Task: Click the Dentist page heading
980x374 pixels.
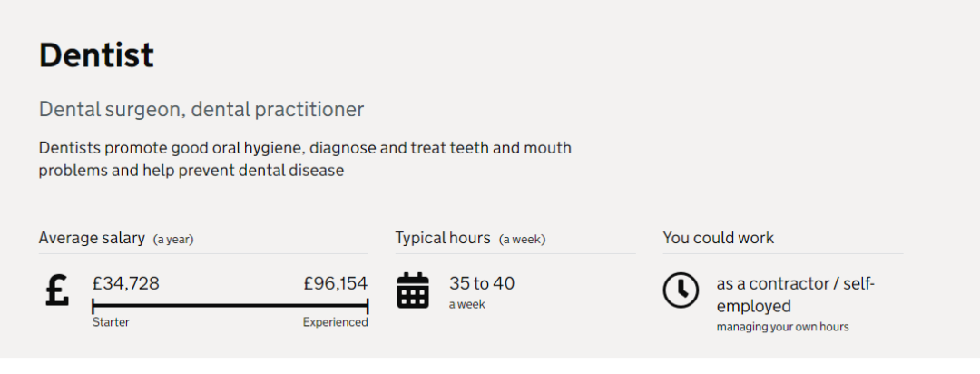Action: pyautogui.click(x=96, y=55)
